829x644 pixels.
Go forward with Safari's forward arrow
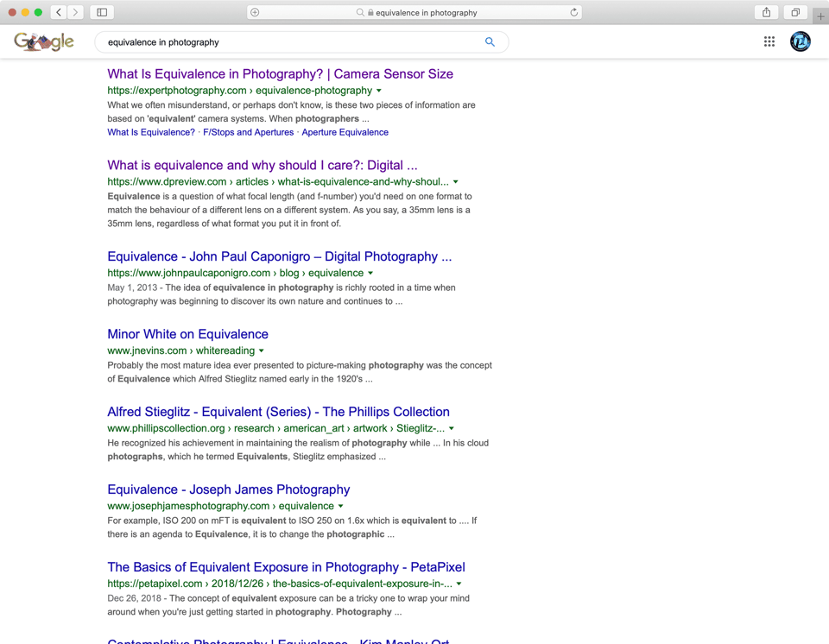point(76,12)
